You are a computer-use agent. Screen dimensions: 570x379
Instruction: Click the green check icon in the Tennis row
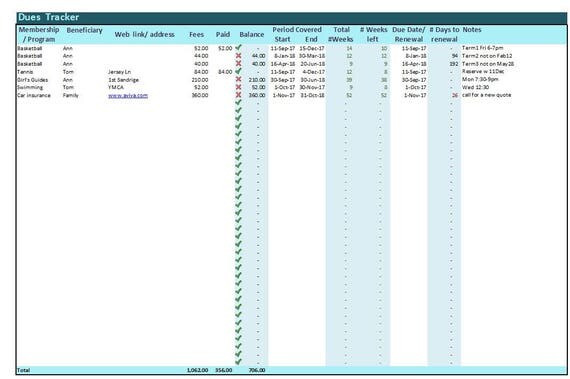(238, 71)
